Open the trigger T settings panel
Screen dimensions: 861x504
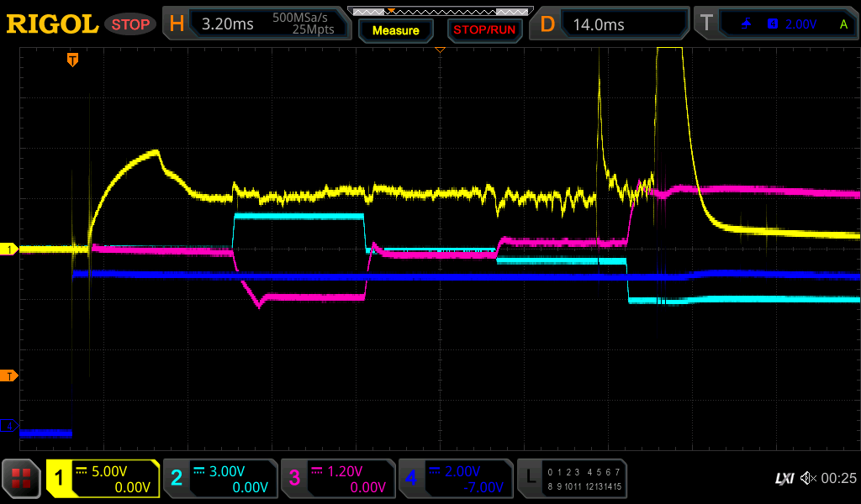coord(775,24)
